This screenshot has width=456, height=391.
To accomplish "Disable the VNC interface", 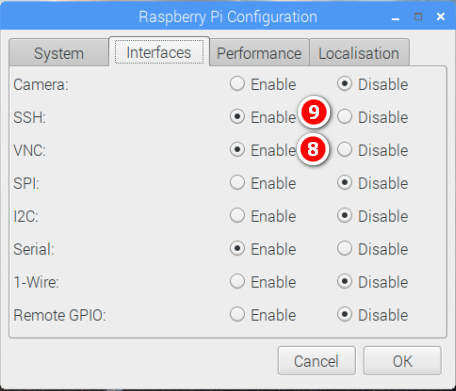I will pos(344,150).
